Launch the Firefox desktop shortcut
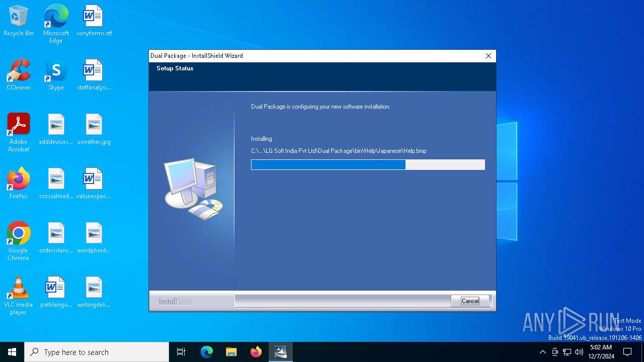 [x=19, y=184]
